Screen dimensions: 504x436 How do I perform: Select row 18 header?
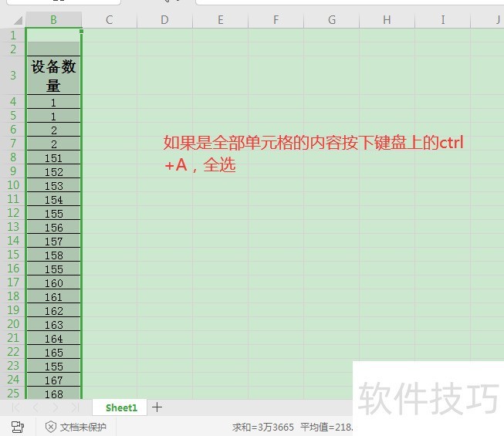[13, 296]
